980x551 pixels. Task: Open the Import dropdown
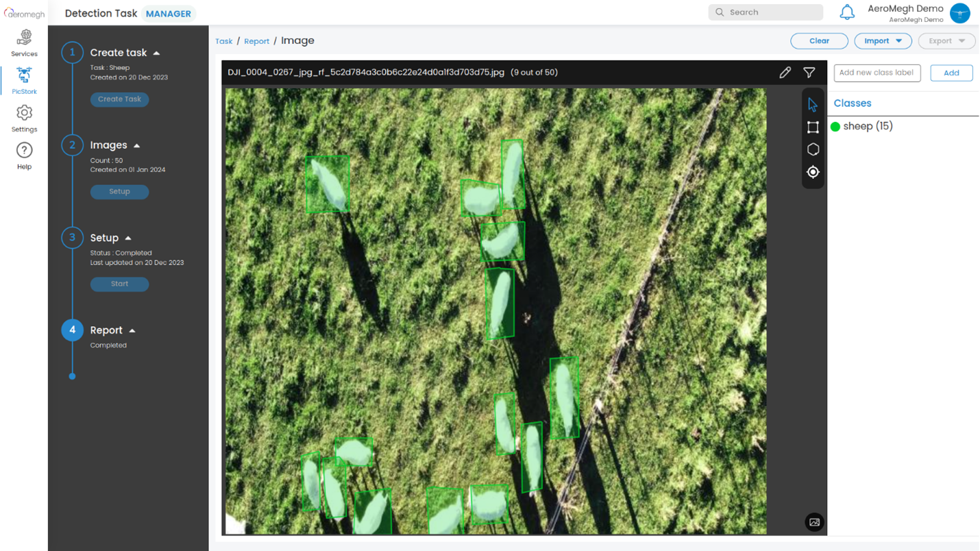point(883,41)
